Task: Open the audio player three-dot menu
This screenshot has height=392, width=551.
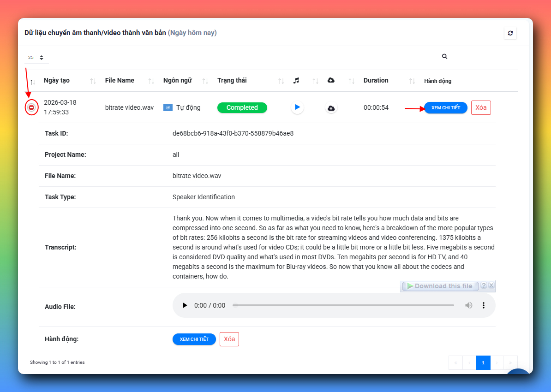Action: point(484,305)
